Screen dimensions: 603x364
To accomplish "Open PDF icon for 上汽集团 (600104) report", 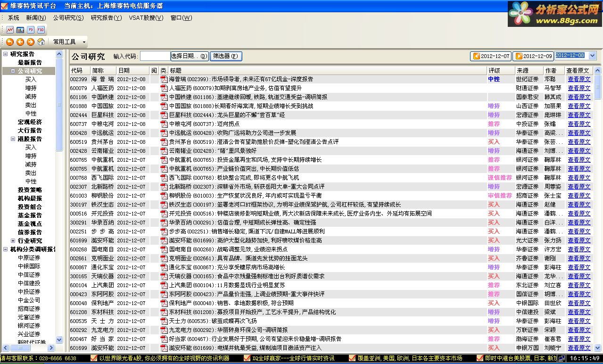I will (164, 285).
